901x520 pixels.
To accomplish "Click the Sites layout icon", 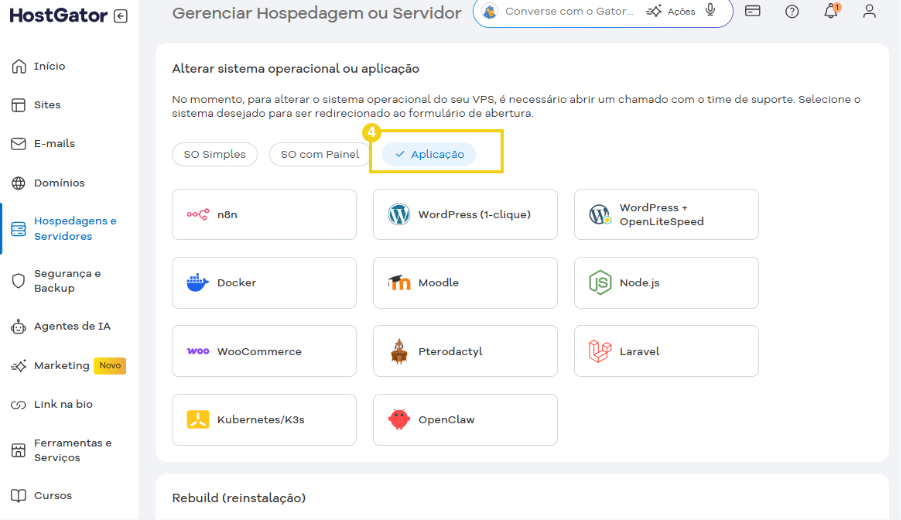I will [x=18, y=105].
